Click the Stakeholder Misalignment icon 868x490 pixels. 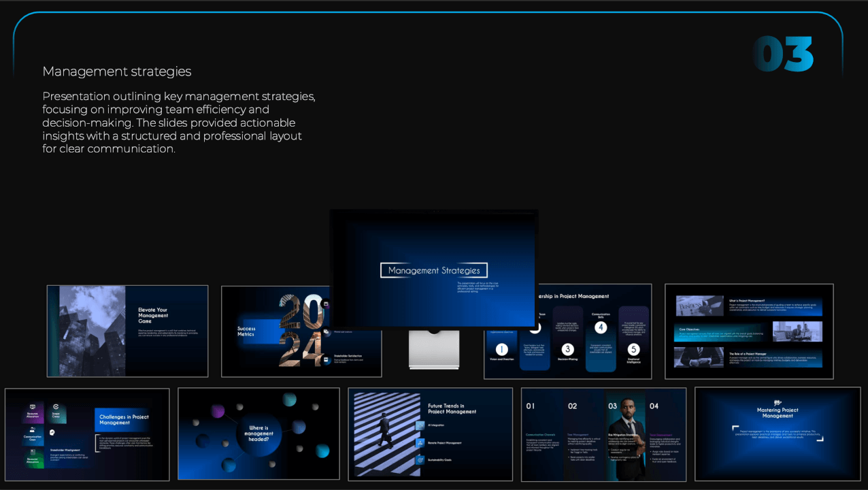click(52, 433)
